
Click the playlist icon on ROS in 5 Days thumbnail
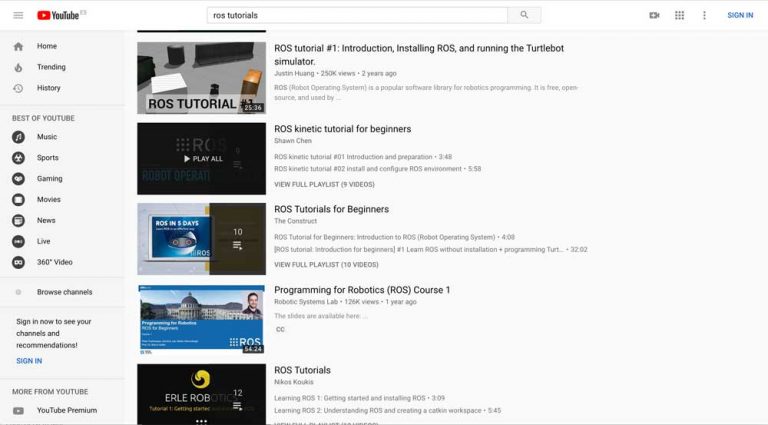pos(238,245)
